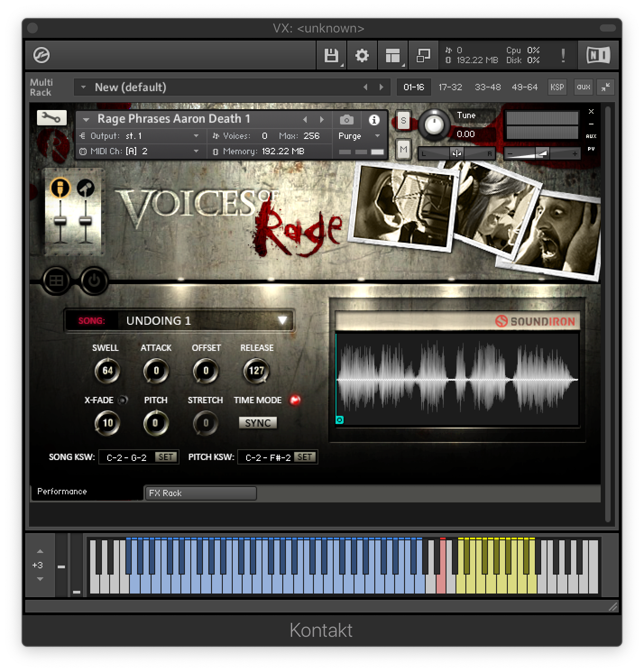
Task: Click the instrument AUX button
Action: (x=591, y=136)
